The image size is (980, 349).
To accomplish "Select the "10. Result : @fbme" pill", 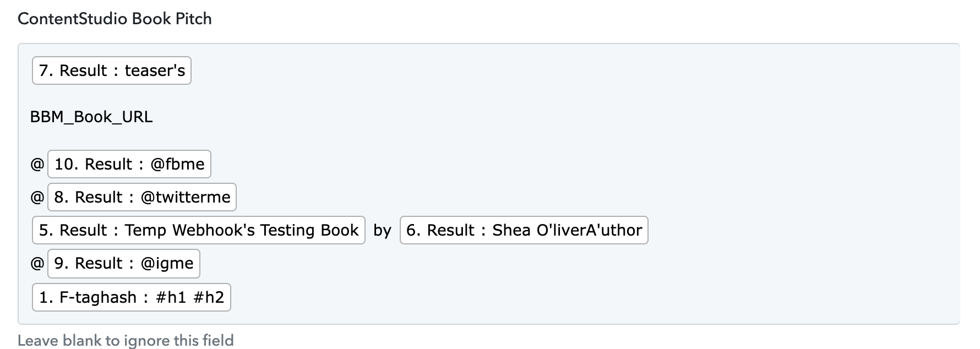I will (x=129, y=164).
